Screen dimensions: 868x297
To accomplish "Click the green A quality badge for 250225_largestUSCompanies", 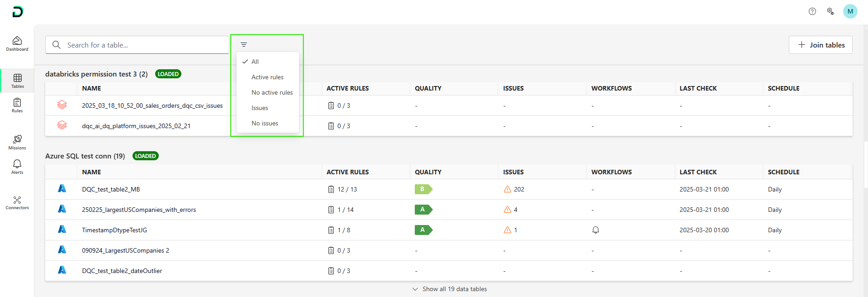I will click(x=423, y=210).
